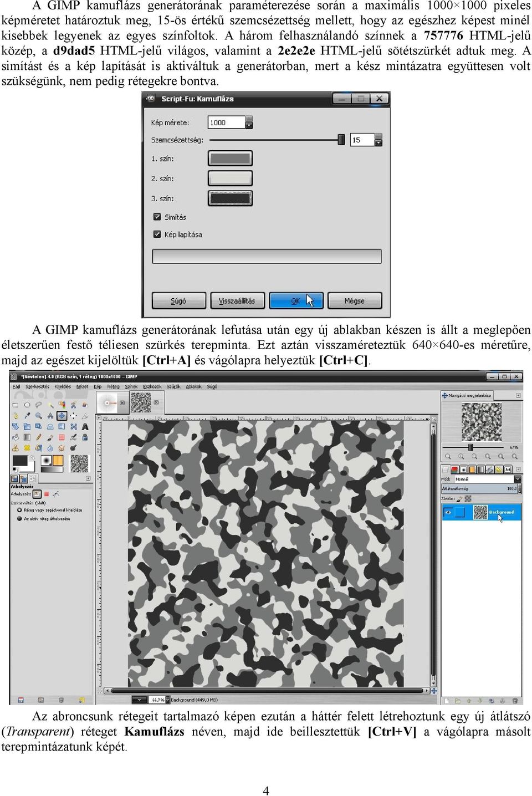
Task: Select the Blend gradient tool
Action: pyautogui.click(x=27, y=437)
